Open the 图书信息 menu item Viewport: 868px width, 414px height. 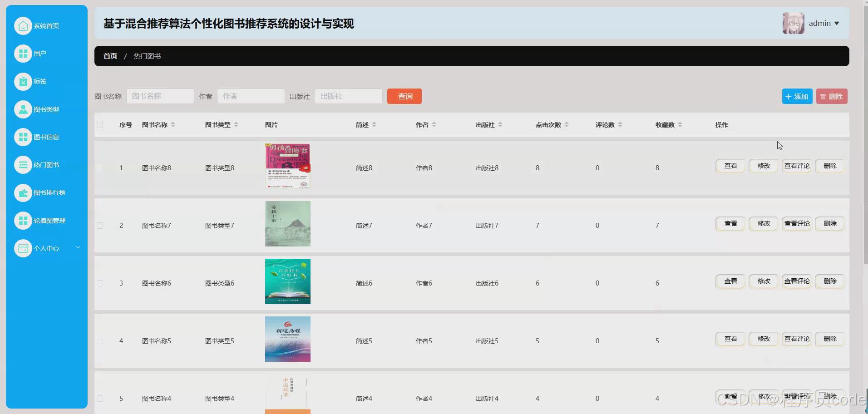pyautogui.click(x=46, y=137)
